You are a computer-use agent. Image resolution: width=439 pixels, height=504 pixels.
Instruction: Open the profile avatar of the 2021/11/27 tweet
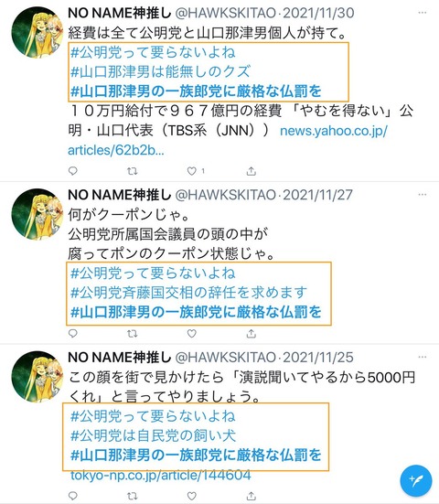click(37, 214)
